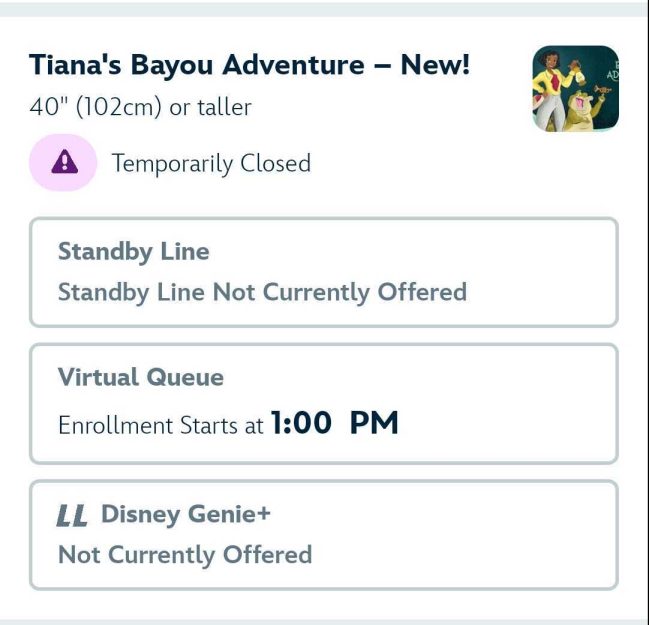Tap the purple warning triangle icon

(65, 162)
